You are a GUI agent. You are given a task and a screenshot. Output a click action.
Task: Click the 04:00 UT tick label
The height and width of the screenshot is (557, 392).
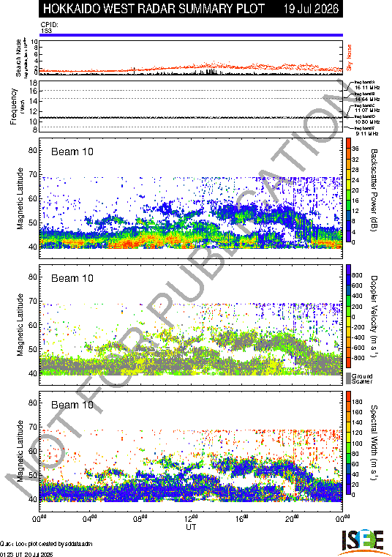pyautogui.click(x=90, y=519)
